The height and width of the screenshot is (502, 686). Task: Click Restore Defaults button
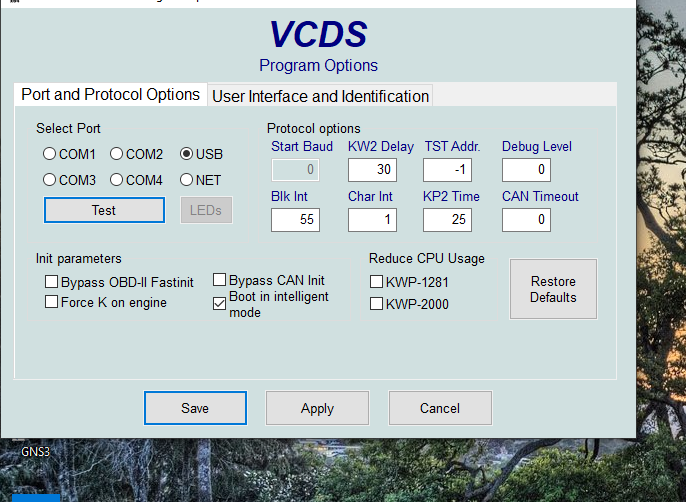pos(553,289)
